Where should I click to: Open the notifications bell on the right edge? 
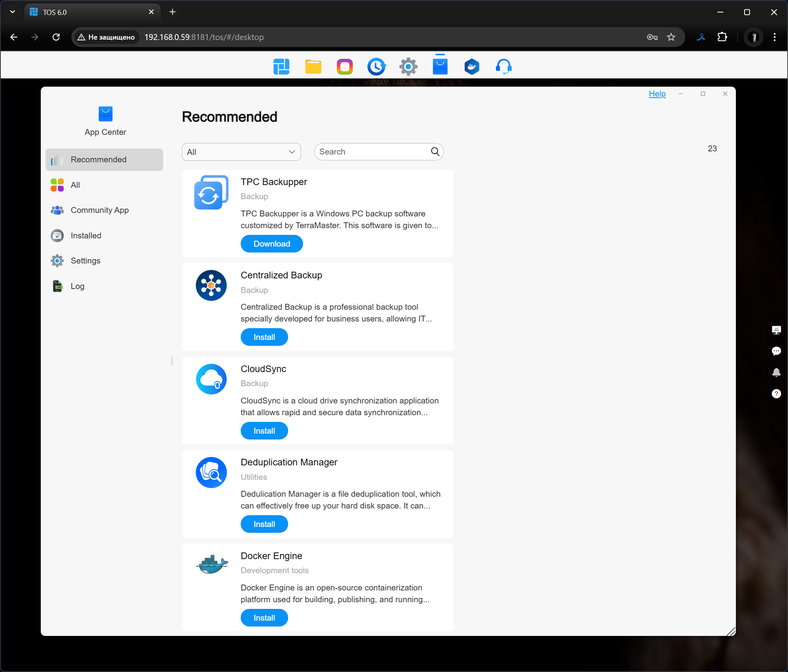click(x=776, y=372)
